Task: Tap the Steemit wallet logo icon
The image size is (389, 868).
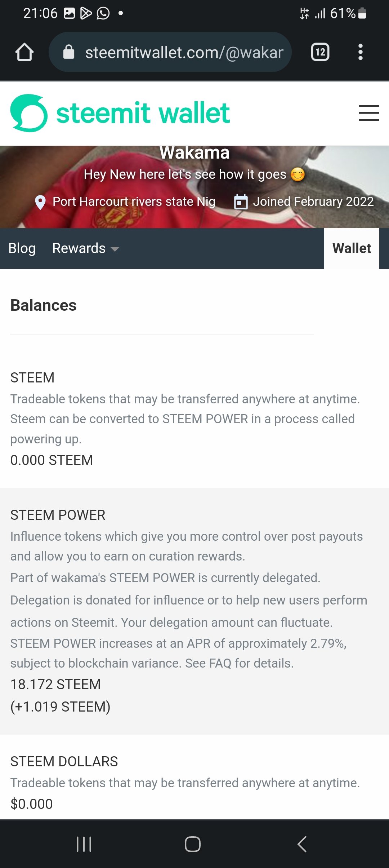Action: click(29, 113)
